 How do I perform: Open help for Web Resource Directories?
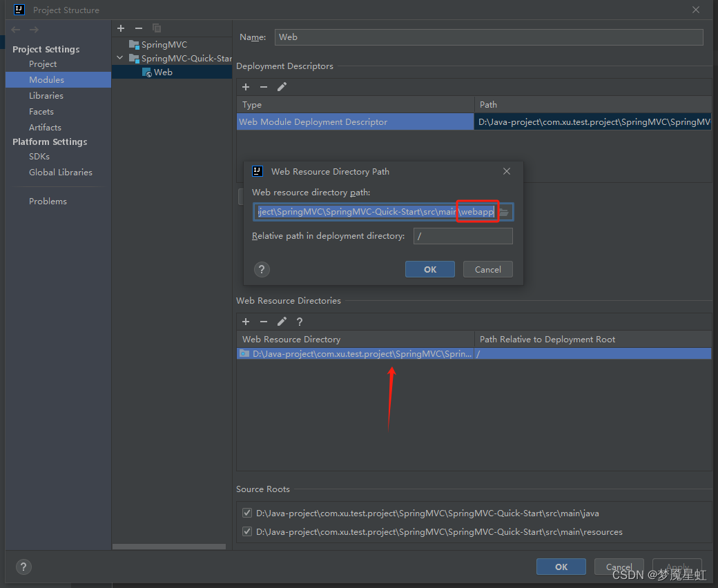pyautogui.click(x=300, y=322)
